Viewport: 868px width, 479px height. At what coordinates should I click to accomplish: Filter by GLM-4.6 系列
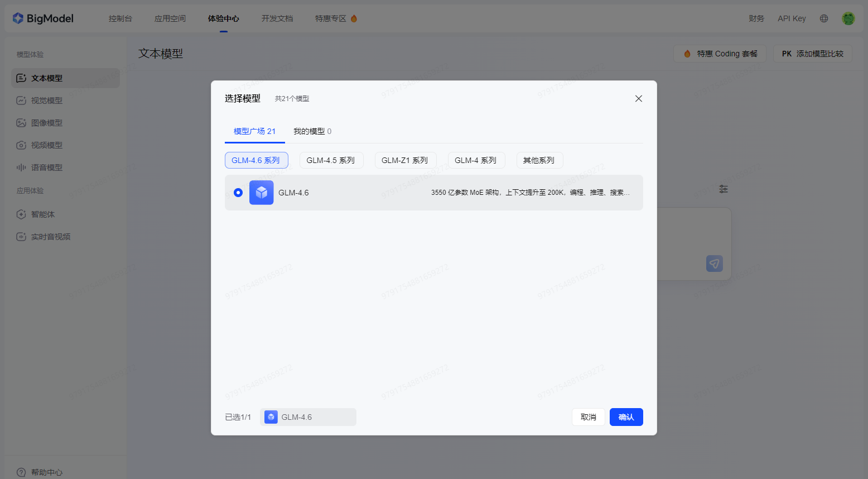[257, 160]
